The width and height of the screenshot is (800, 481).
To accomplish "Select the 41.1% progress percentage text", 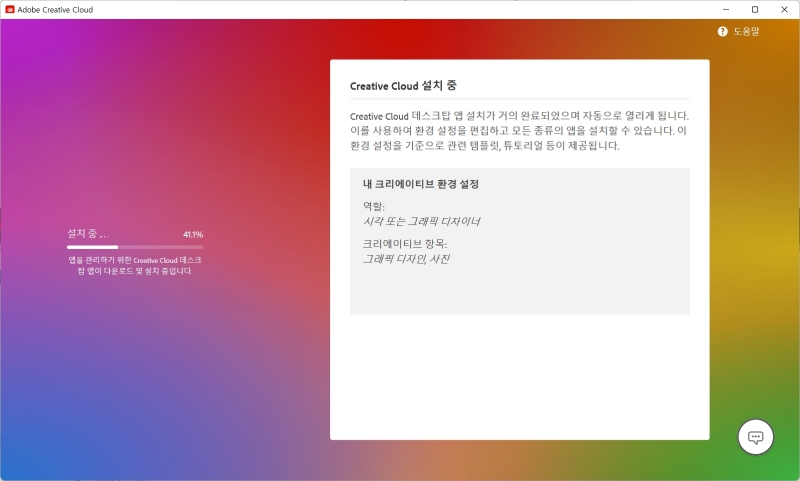I will 193,235.
